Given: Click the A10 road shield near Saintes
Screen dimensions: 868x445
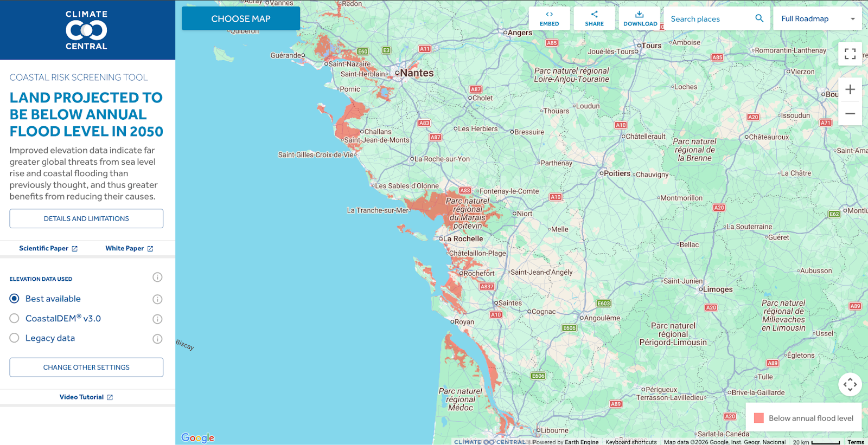Looking at the screenshot, I should pyautogui.click(x=496, y=315).
